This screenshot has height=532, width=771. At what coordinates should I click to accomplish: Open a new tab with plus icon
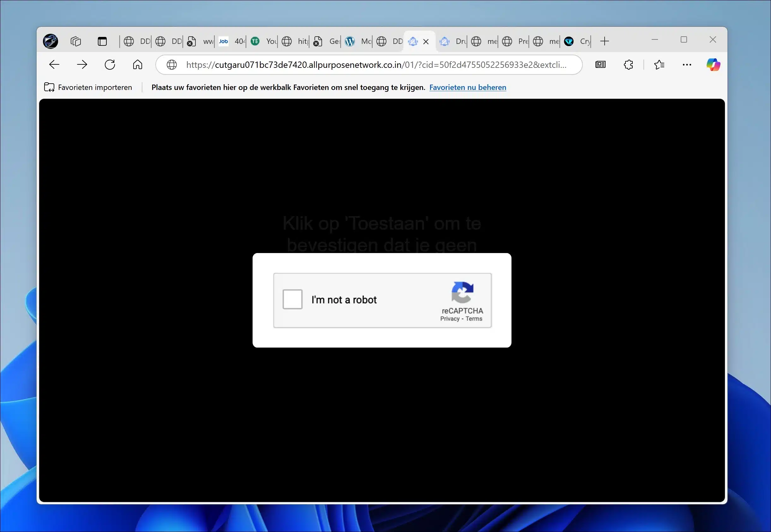coord(604,41)
